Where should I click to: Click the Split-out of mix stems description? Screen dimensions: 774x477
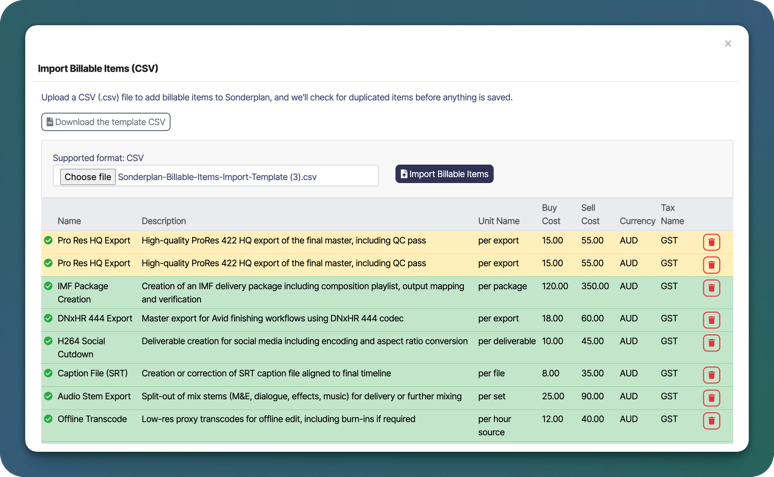302,396
